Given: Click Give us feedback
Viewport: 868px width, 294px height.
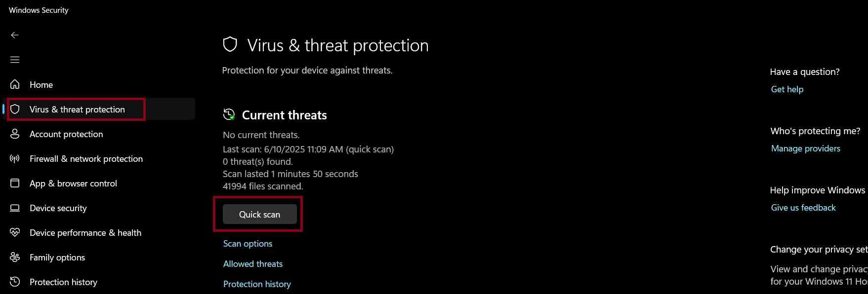Looking at the screenshot, I should click(x=803, y=207).
